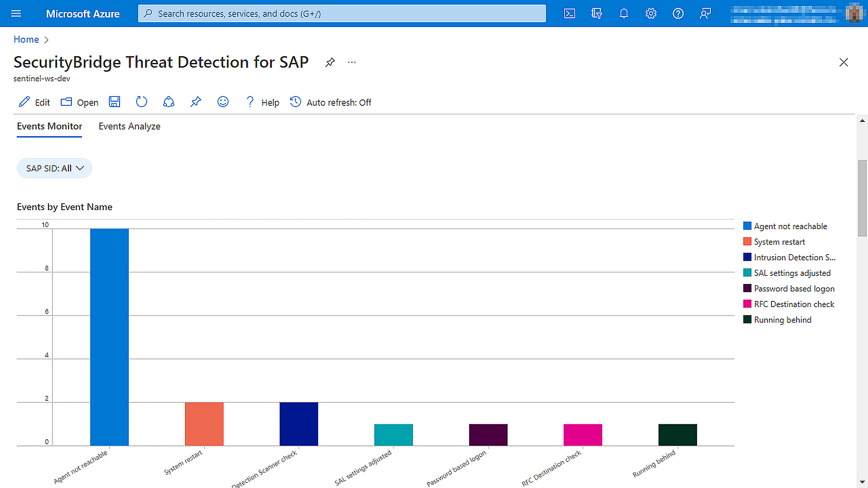Toggle the Intrusion Detection legend swatch
Screen dimensions: 868x488
coord(747,257)
